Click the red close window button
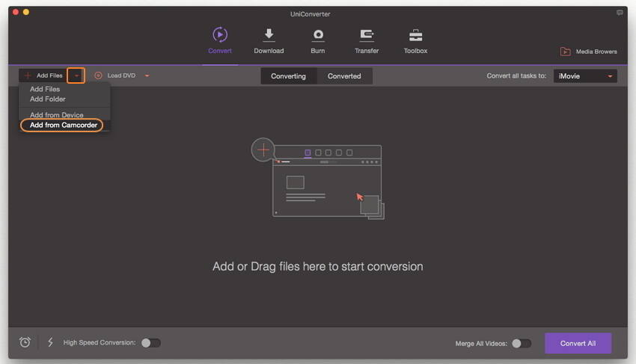 click(16, 12)
